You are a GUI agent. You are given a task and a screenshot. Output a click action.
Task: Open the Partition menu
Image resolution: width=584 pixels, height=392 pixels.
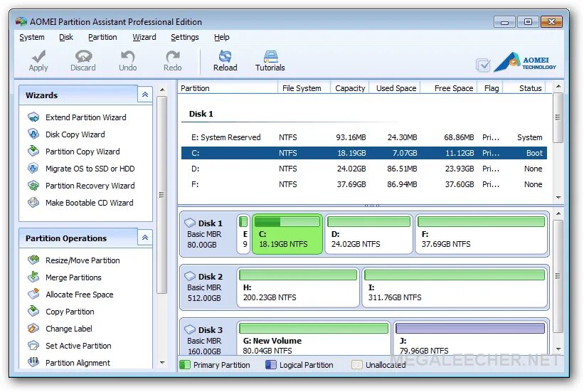coord(102,37)
